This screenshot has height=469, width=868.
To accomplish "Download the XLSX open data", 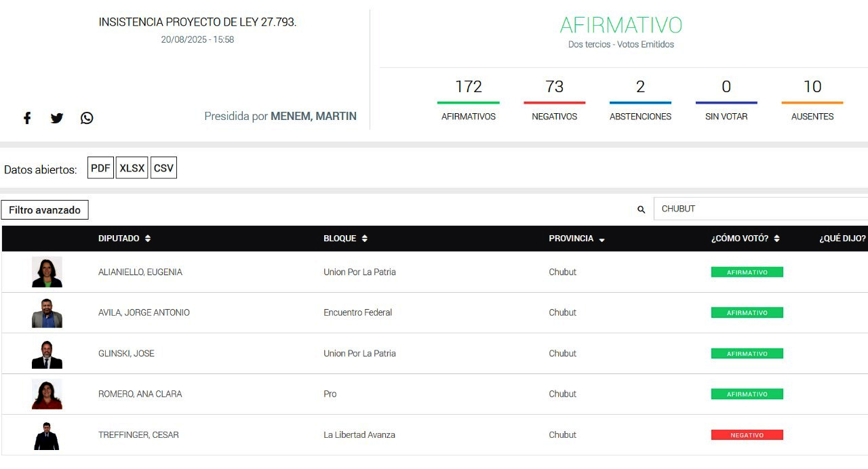I will (x=132, y=168).
